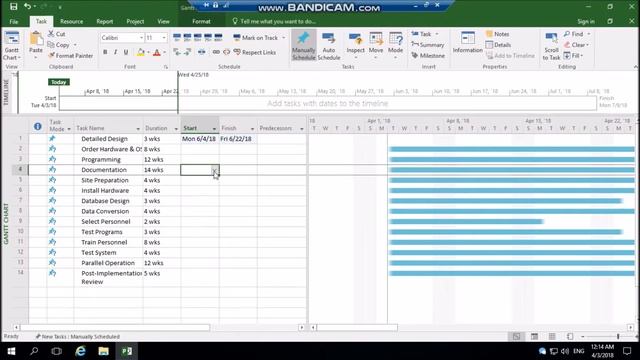Click the Save icon in title bar
Viewport: 640px width, 360px height.
[13, 7]
